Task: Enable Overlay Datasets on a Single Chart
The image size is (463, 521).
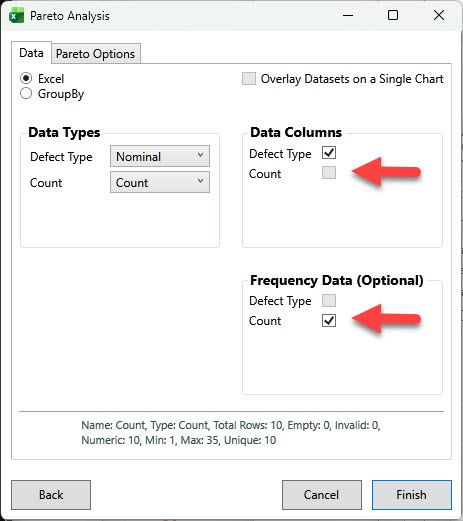Action: point(249,79)
